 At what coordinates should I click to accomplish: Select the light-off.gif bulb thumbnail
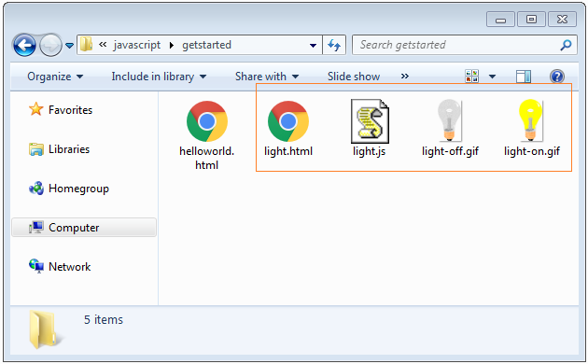(449, 120)
